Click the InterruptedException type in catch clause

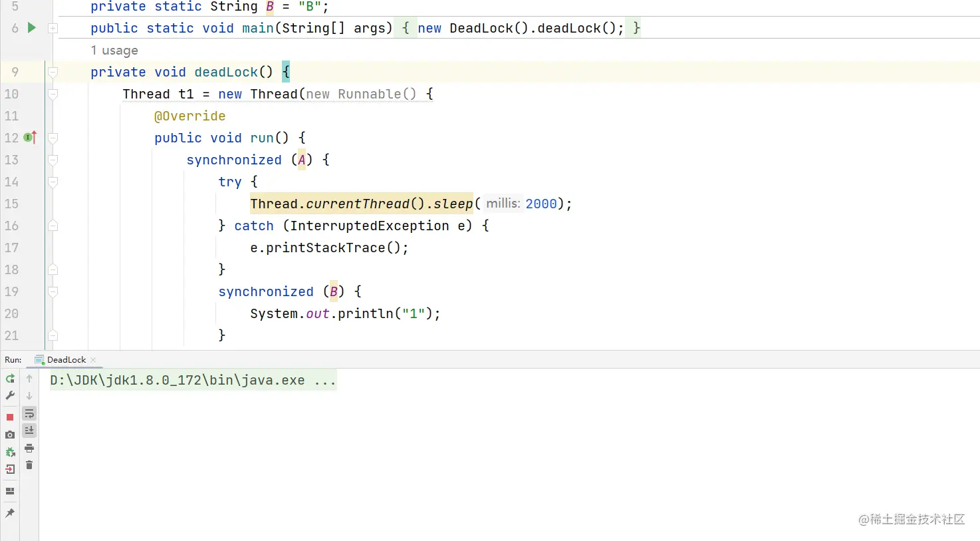coord(370,226)
